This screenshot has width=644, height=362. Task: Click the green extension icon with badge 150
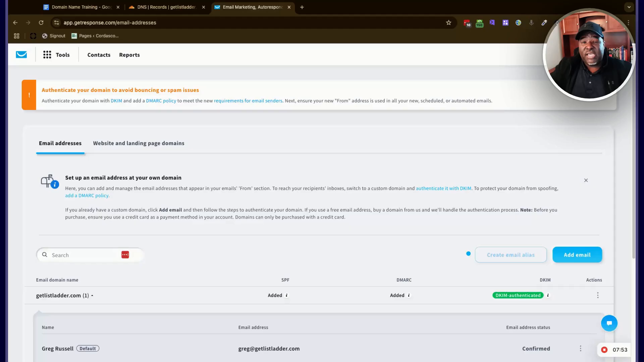pyautogui.click(x=479, y=23)
